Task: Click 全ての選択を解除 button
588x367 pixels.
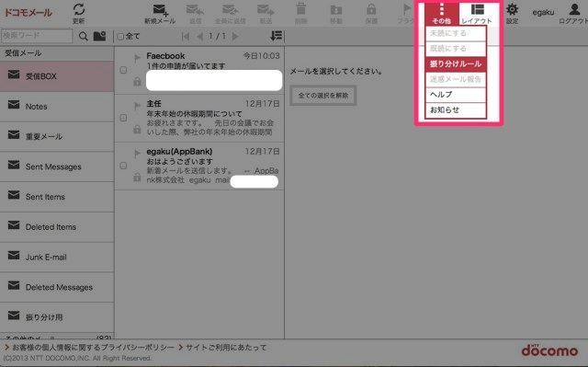Action: (x=322, y=96)
